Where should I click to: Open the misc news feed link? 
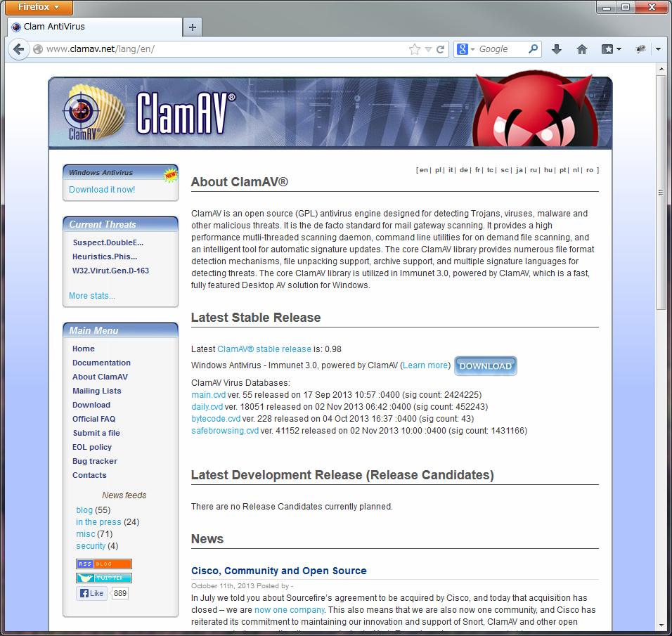[86, 534]
